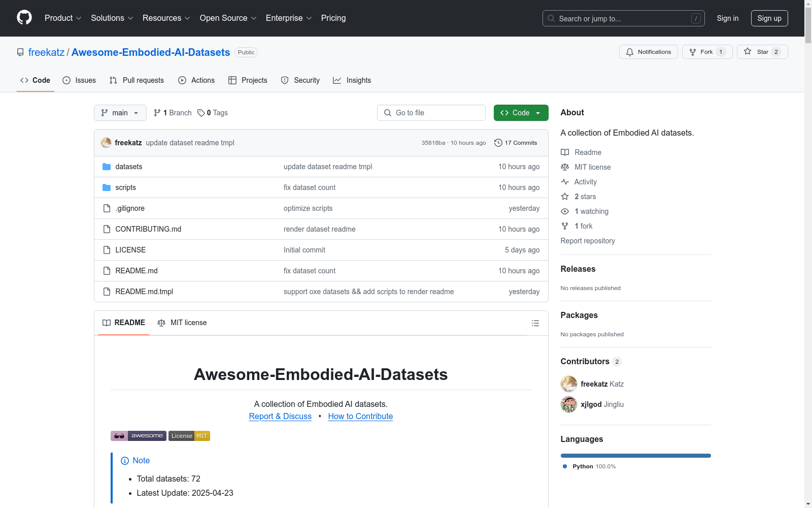Image resolution: width=812 pixels, height=508 pixels.
Task: Click the LICENSE file icon
Action: pos(107,250)
